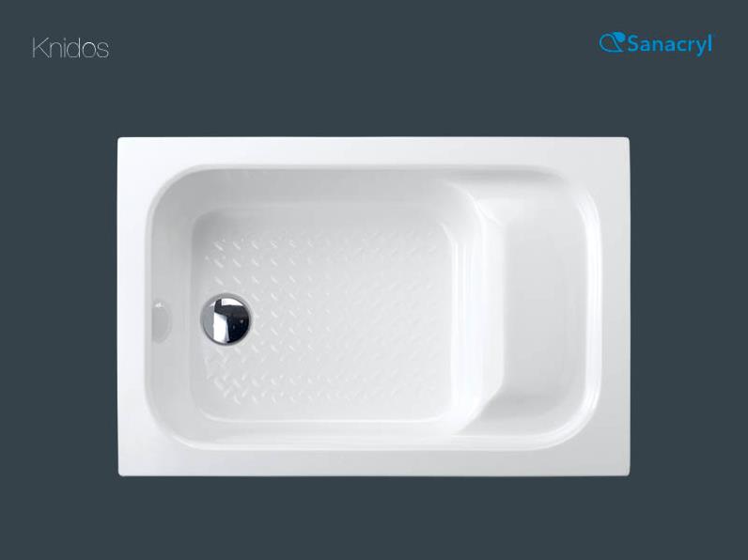This screenshot has height=560, width=748.
Task: Click the dark slate background area
Action: 373,520
